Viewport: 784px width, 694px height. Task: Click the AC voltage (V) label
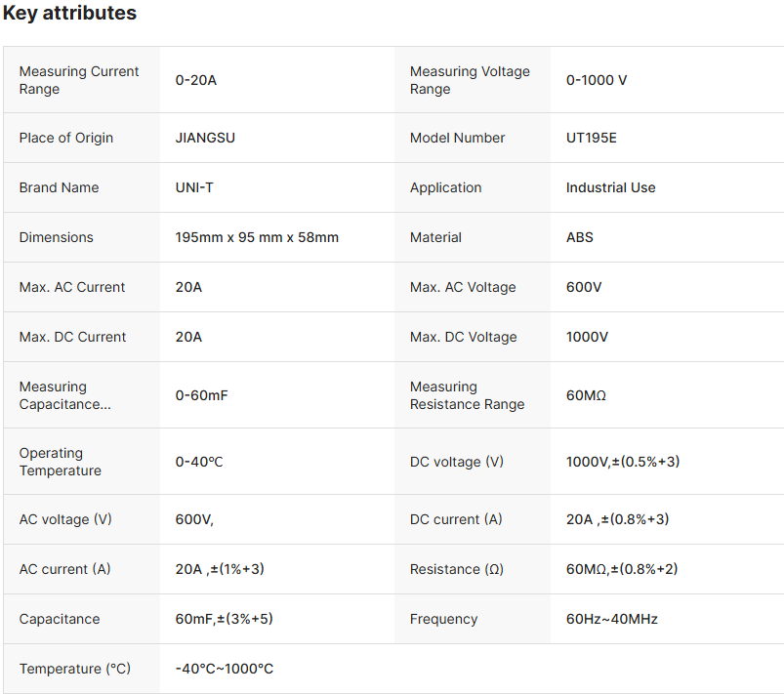(65, 519)
